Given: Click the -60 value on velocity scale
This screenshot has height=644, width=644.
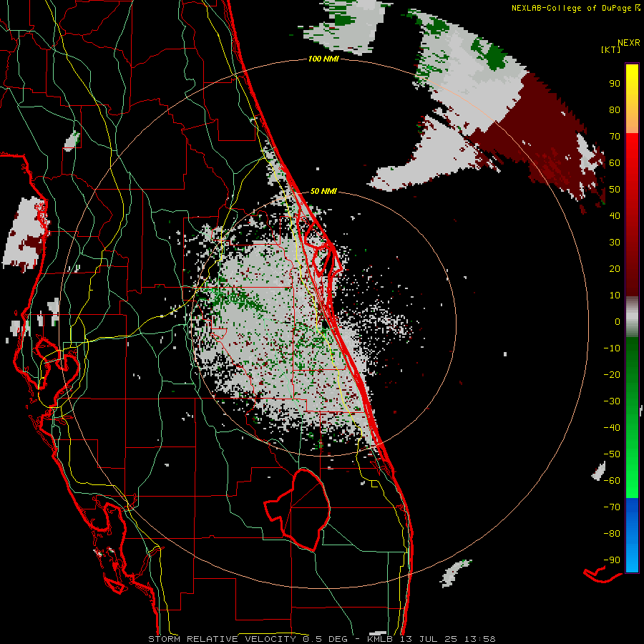Looking at the screenshot, I should point(612,481).
